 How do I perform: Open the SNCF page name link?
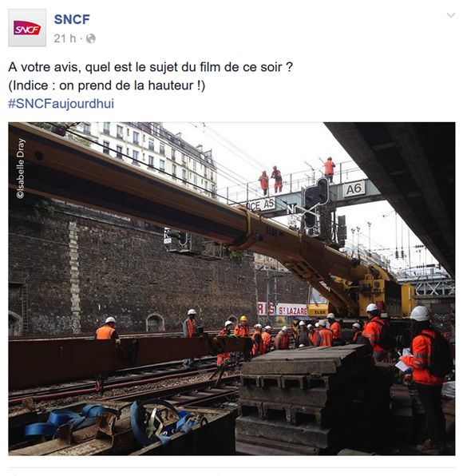tap(72, 19)
